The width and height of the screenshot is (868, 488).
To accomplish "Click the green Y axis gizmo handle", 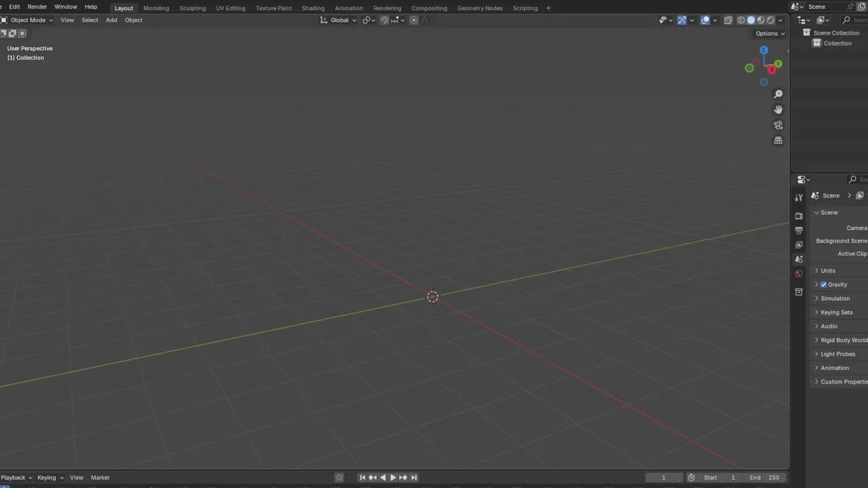I will coord(778,64).
